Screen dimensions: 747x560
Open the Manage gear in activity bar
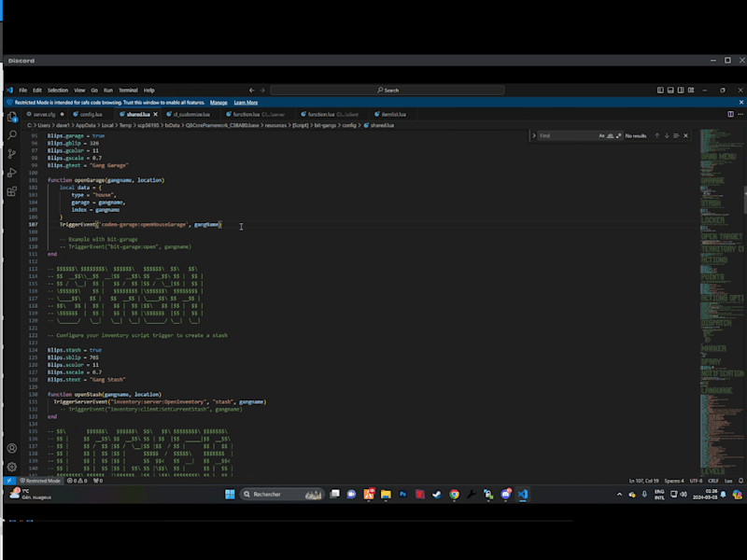[12, 468]
